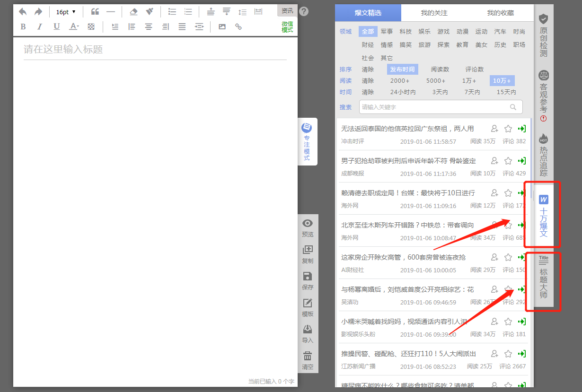582x392 pixels.
Task: Click the format painter brush icon
Action: point(150,12)
